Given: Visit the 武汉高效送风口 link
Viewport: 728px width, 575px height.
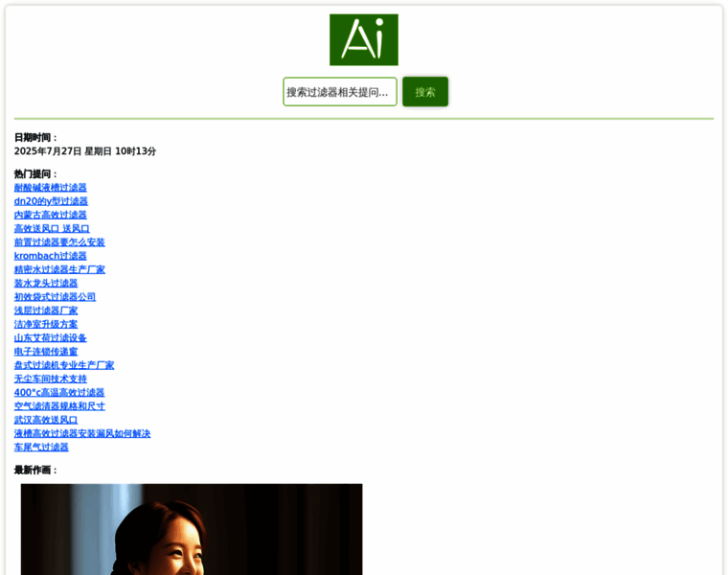Looking at the screenshot, I should [46, 420].
